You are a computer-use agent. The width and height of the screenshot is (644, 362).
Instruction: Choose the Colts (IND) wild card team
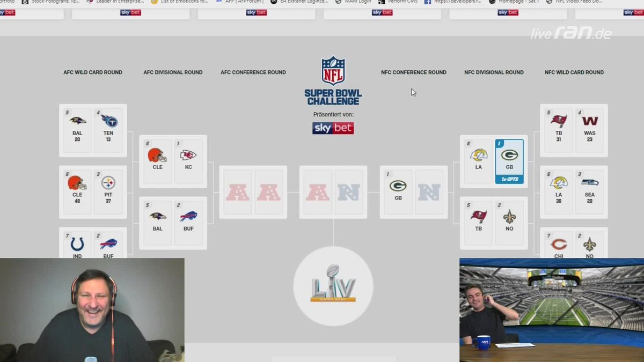77,245
